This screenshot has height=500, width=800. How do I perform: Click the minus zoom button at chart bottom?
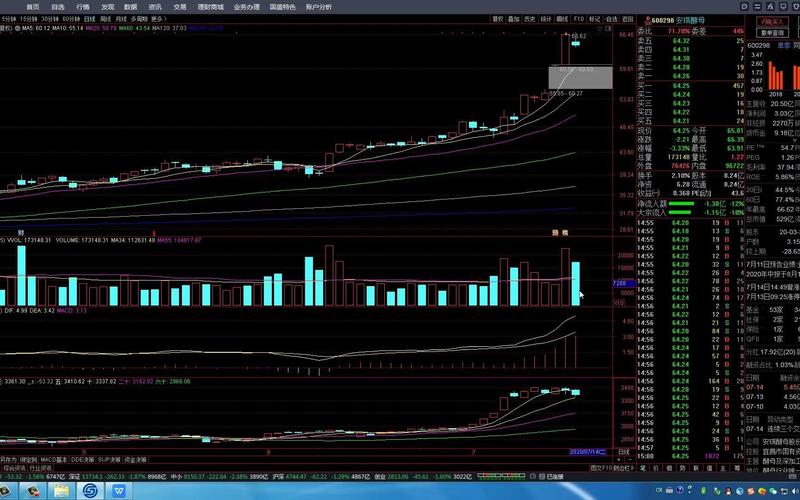click(630, 460)
